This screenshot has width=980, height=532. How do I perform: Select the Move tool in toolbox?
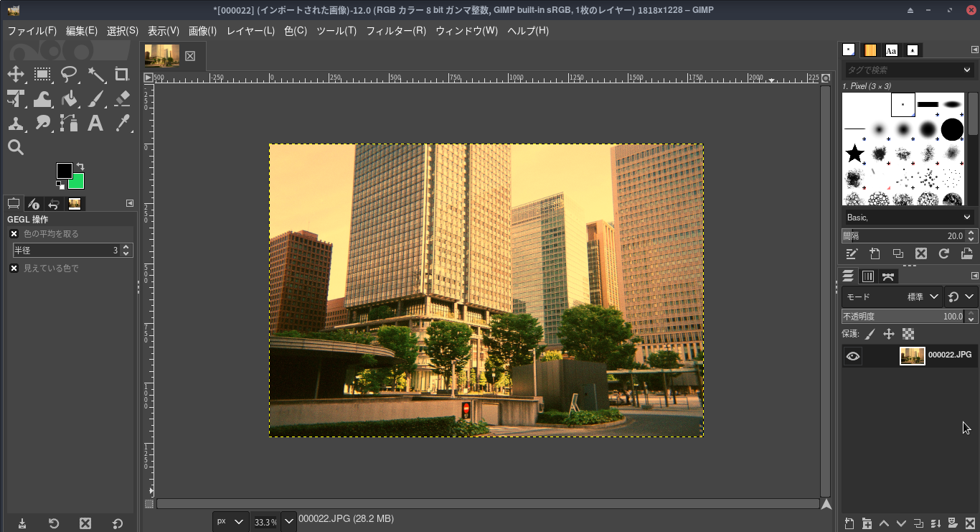[16, 74]
